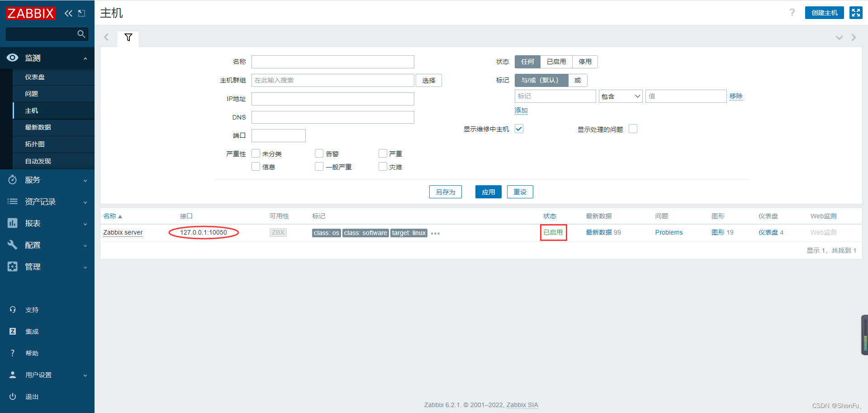The height and width of the screenshot is (413, 868).
Task: Click the previous filter tab arrow
Action: (x=106, y=38)
